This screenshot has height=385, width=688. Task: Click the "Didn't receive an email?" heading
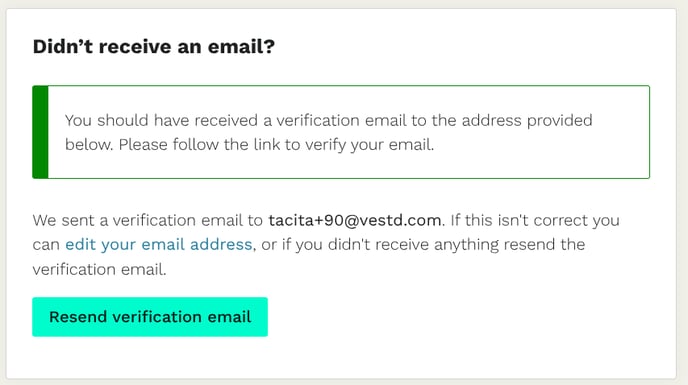[x=154, y=47]
